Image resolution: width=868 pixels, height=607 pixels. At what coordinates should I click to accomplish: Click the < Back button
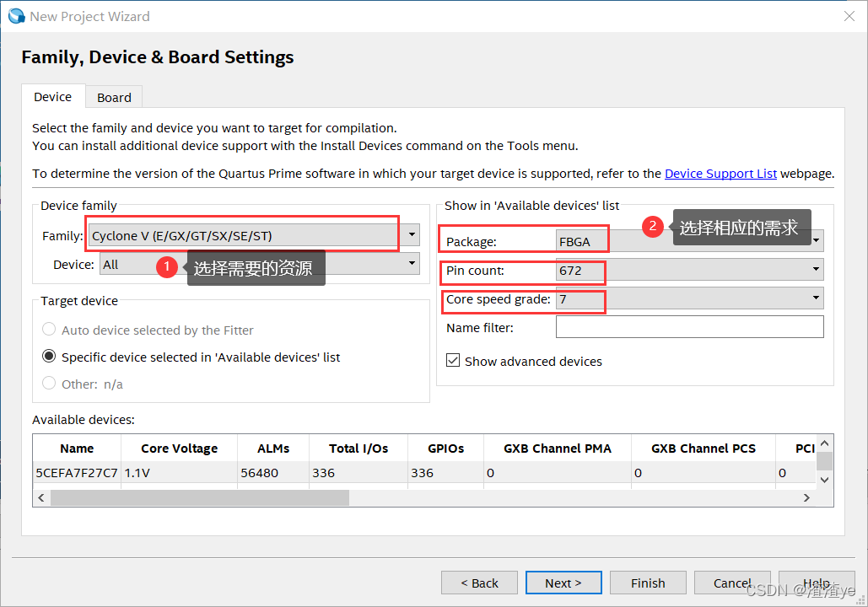coord(479,583)
